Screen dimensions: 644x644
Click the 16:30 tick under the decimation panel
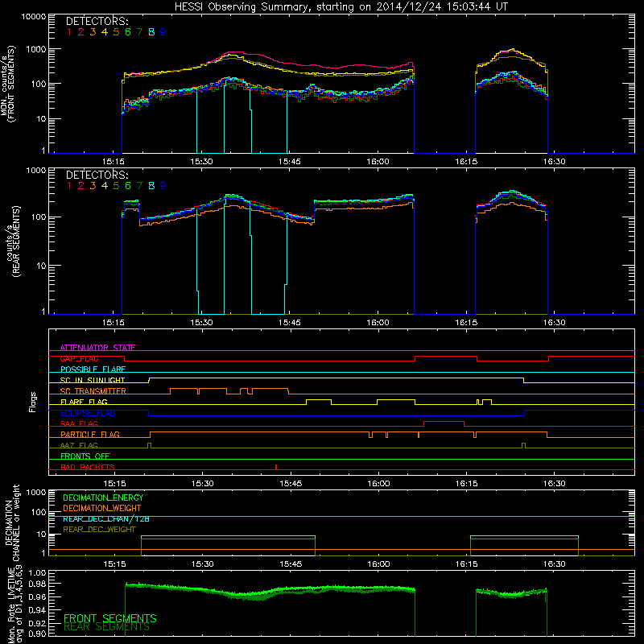(x=554, y=564)
